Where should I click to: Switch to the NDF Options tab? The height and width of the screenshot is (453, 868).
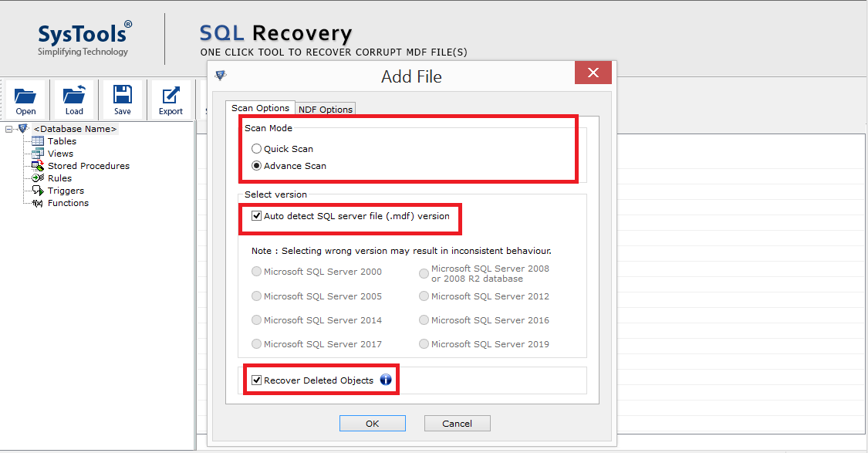[326, 109]
